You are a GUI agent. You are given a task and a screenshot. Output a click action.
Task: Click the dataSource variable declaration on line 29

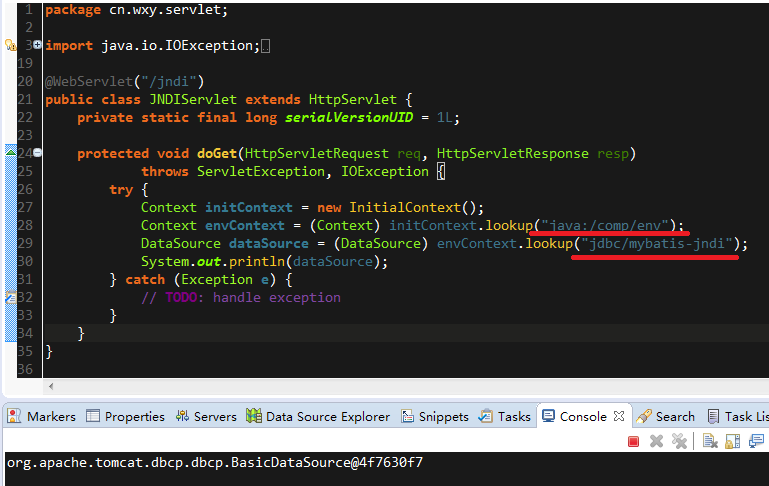(x=269, y=244)
